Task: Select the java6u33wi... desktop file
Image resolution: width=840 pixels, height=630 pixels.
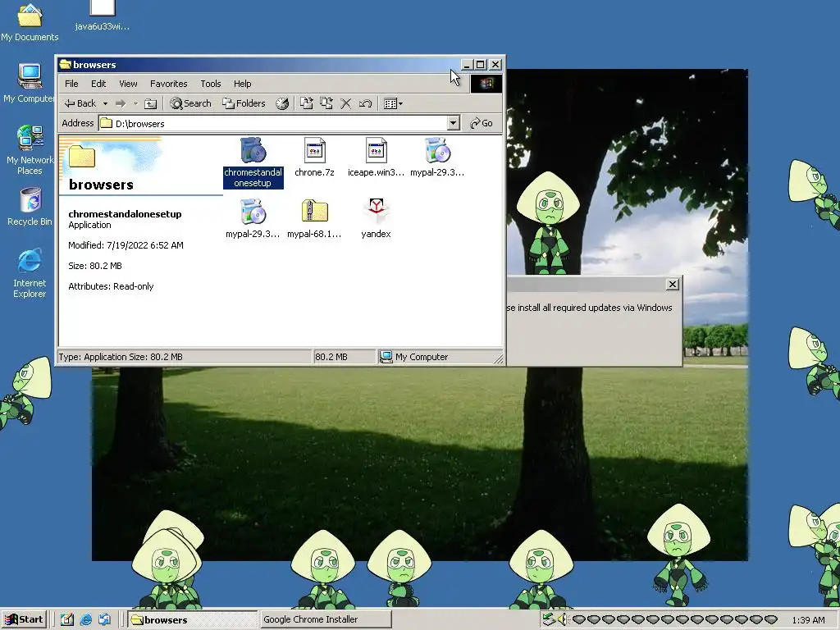Action: pos(103,16)
